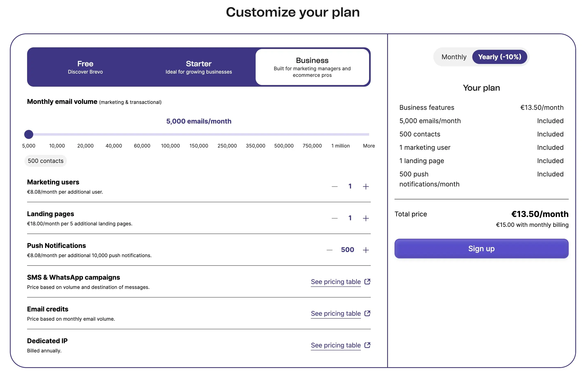The height and width of the screenshot is (377, 588).
Task: Decrease Push Notifications with minus icon
Action: pyautogui.click(x=329, y=250)
